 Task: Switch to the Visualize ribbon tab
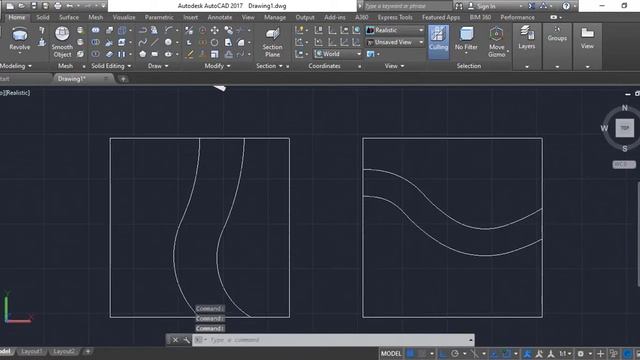(124, 17)
